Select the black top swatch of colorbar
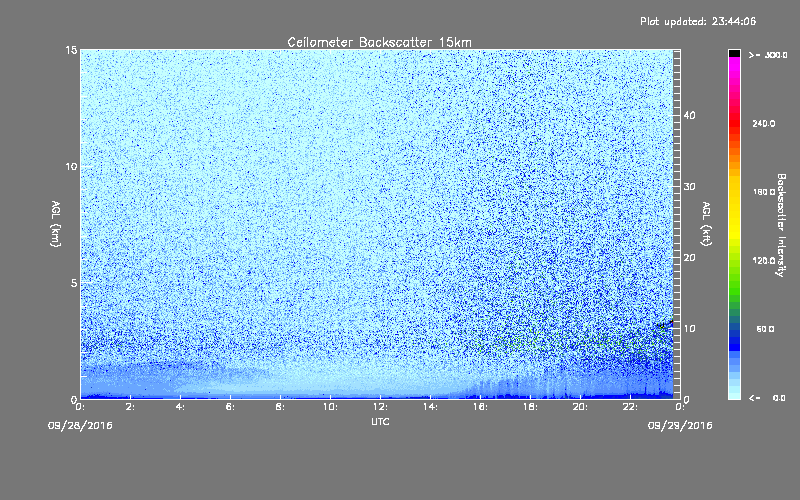 click(x=734, y=53)
